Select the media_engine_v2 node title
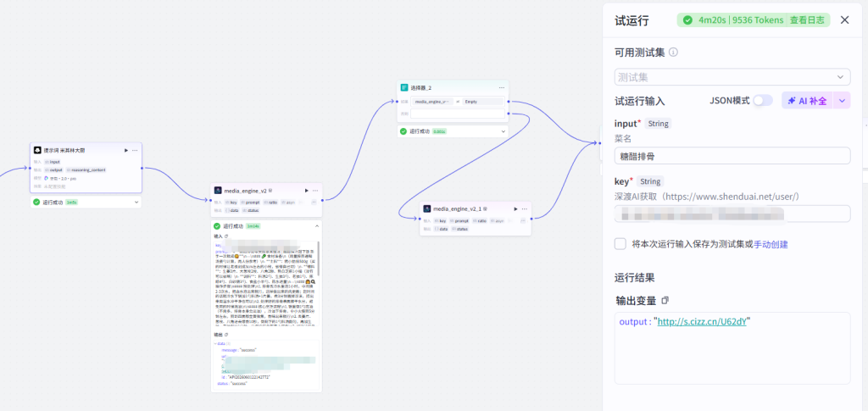 click(x=245, y=191)
